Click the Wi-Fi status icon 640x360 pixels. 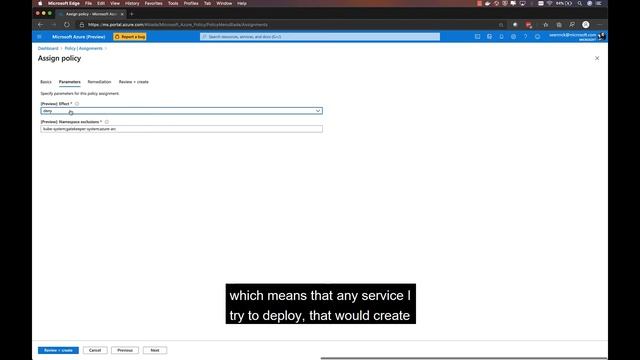[x=549, y=3]
